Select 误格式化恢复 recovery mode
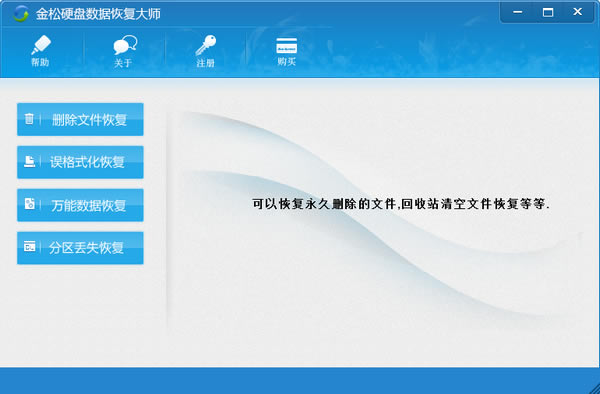Image resolution: width=600 pixels, height=394 pixels. (80, 162)
